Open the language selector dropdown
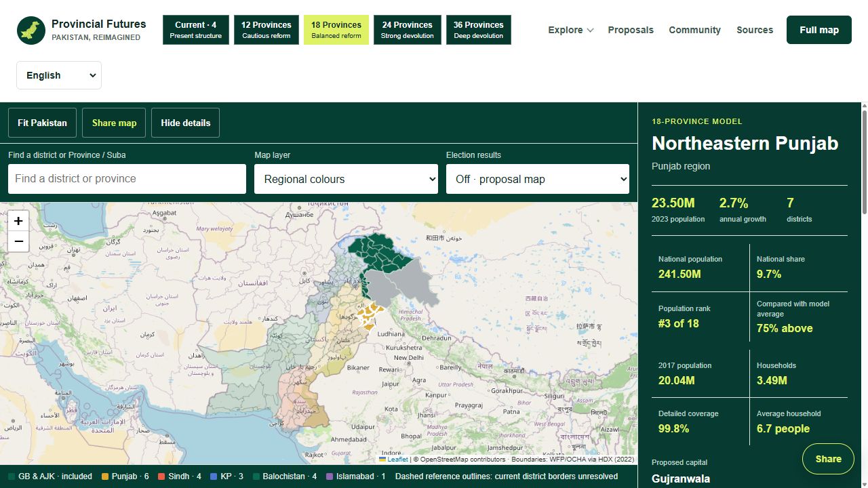Viewport: 868px width, 488px height. point(59,75)
